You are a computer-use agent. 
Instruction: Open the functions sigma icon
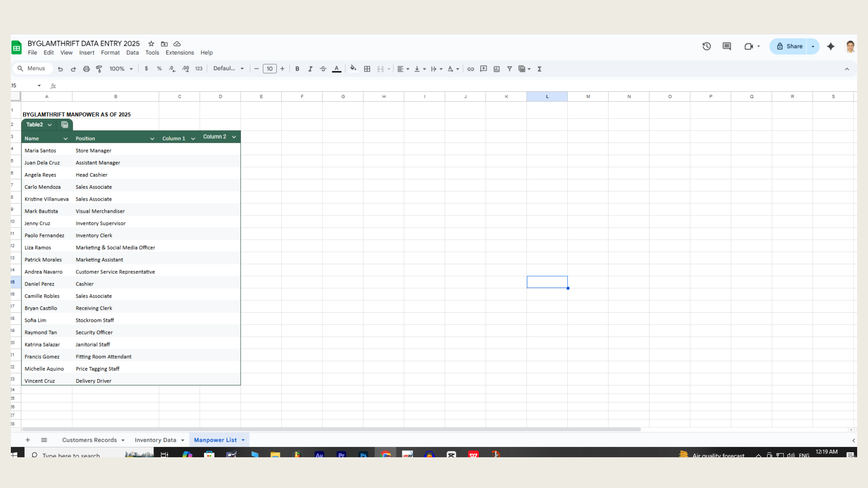point(539,69)
